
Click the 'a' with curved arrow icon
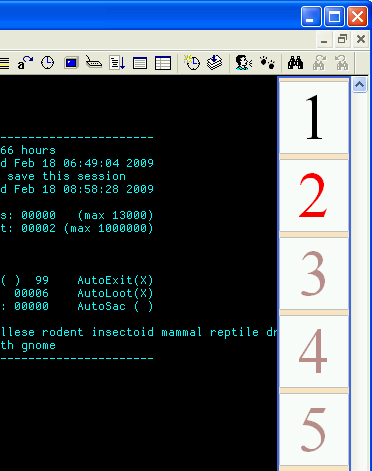[25, 63]
